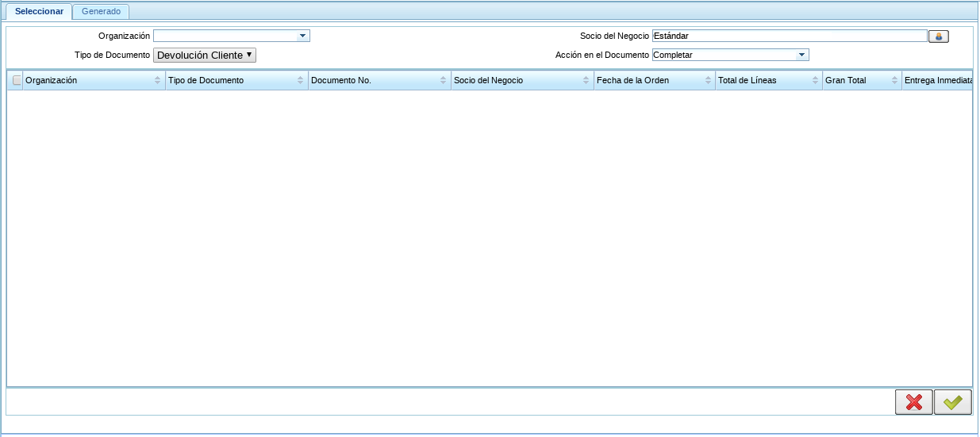
Task: Open the Devolución Cliente document type dropdown
Action: pyautogui.click(x=205, y=56)
